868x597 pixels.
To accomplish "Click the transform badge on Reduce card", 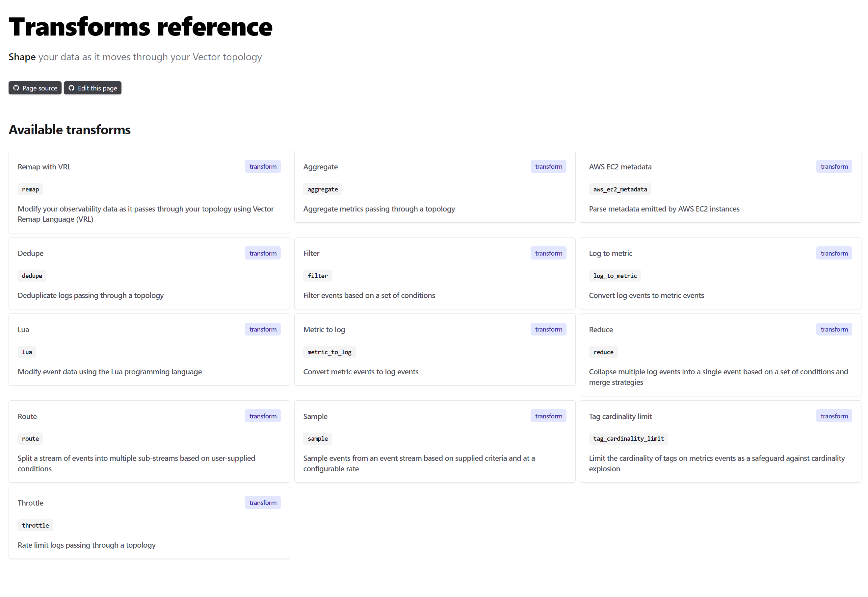I will (833, 329).
